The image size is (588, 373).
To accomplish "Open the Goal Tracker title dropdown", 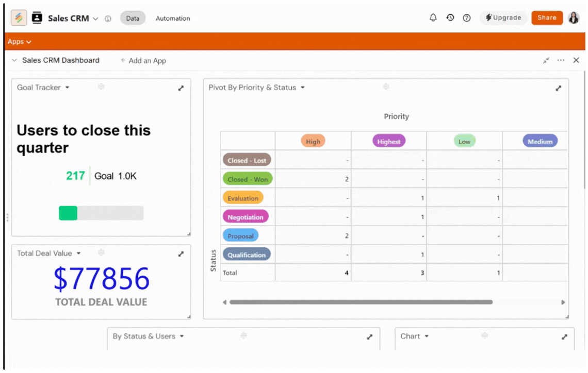I will click(68, 88).
